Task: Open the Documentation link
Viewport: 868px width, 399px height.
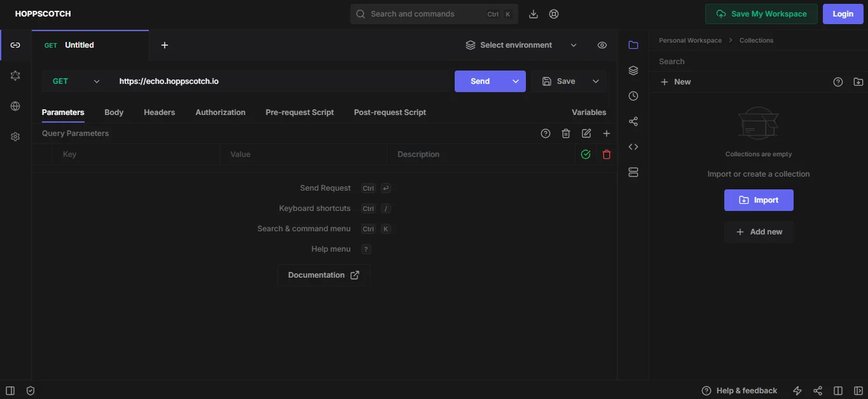Action: tap(324, 275)
